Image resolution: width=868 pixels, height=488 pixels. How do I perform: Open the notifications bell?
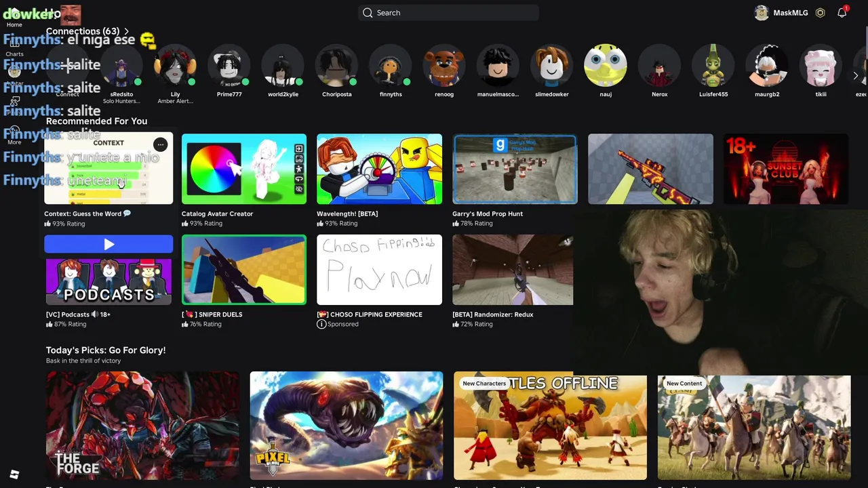tap(842, 12)
